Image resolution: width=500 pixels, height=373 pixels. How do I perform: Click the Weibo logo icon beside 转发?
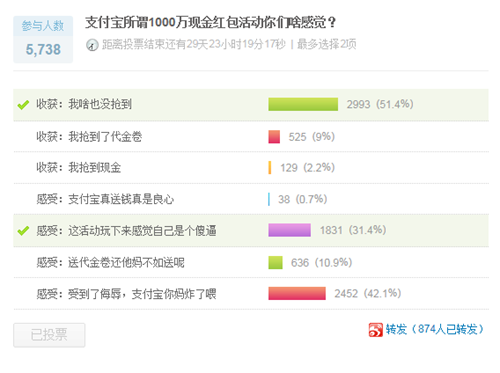375,330
